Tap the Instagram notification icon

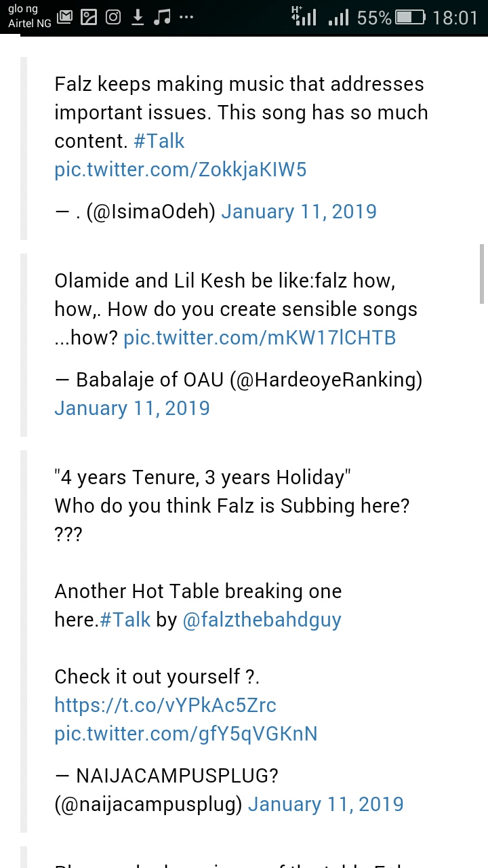click(x=113, y=18)
